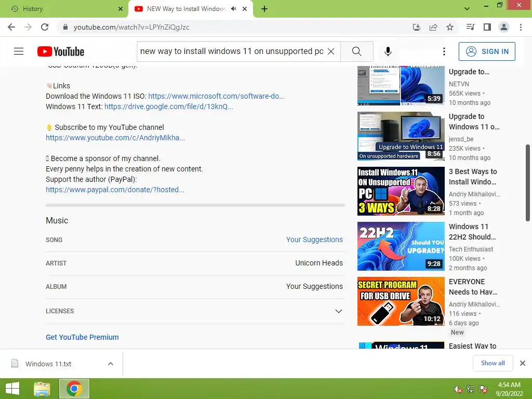Image resolution: width=532 pixels, height=399 pixels.
Task: Expand Windows 11.txt download options arrow
Action: (111, 364)
